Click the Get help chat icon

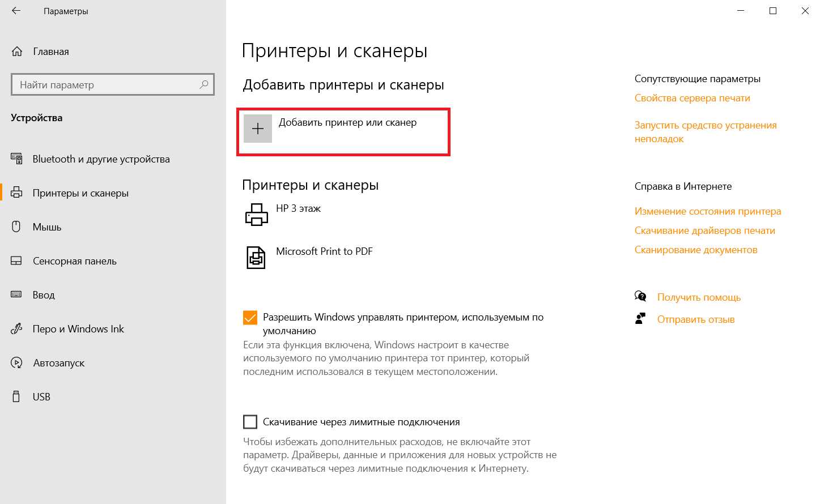click(x=640, y=297)
